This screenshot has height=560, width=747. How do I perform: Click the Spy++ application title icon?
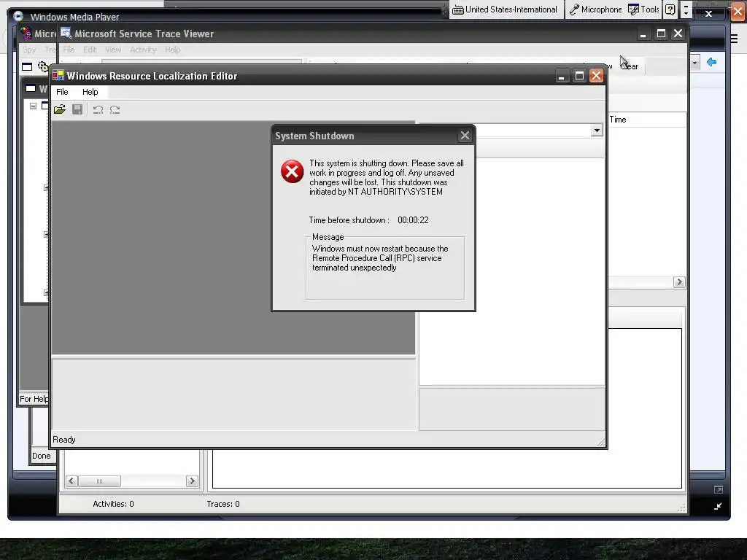pos(26,34)
